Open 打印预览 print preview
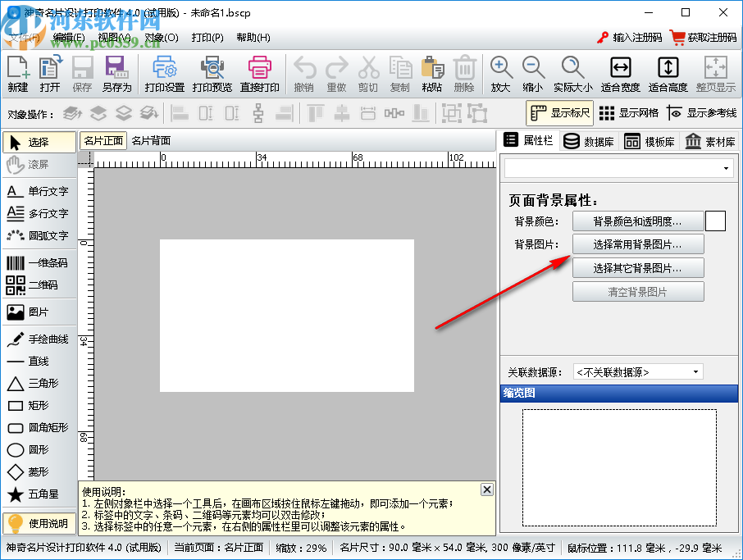Image resolution: width=743 pixels, height=560 pixels. (x=212, y=74)
